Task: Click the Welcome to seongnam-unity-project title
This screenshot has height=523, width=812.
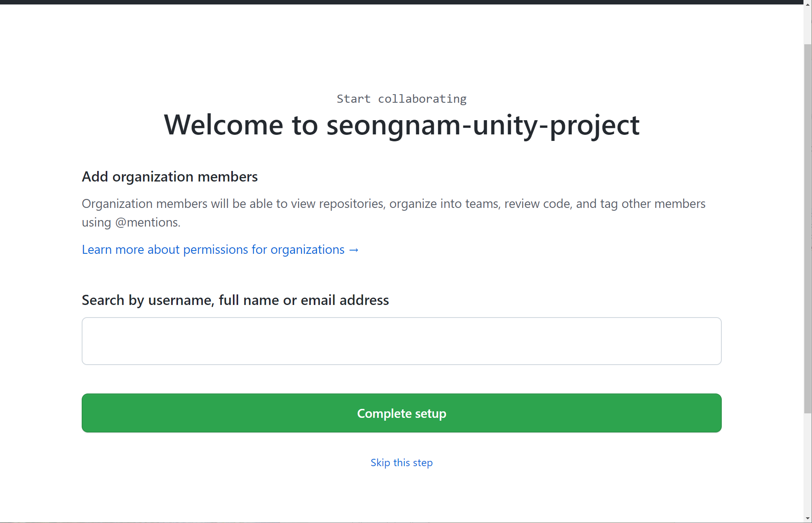Action: (401, 125)
